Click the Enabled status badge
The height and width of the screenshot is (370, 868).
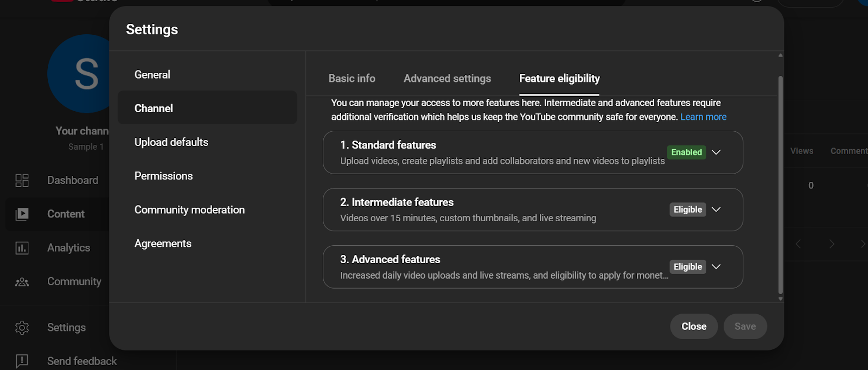pos(686,152)
